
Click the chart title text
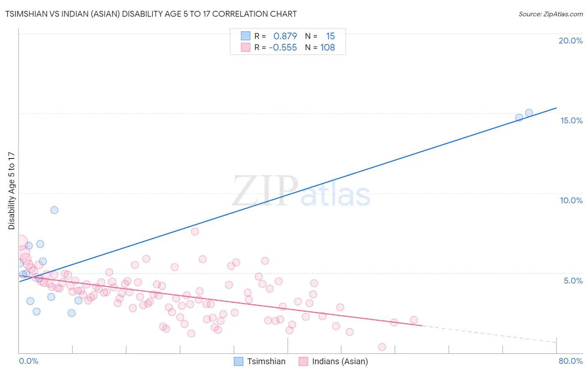pos(151,14)
